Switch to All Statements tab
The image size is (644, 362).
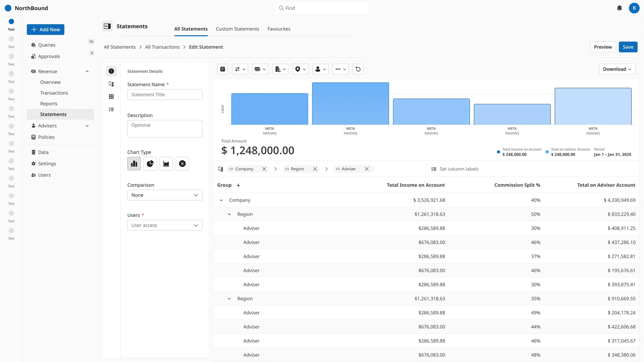coord(191,29)
